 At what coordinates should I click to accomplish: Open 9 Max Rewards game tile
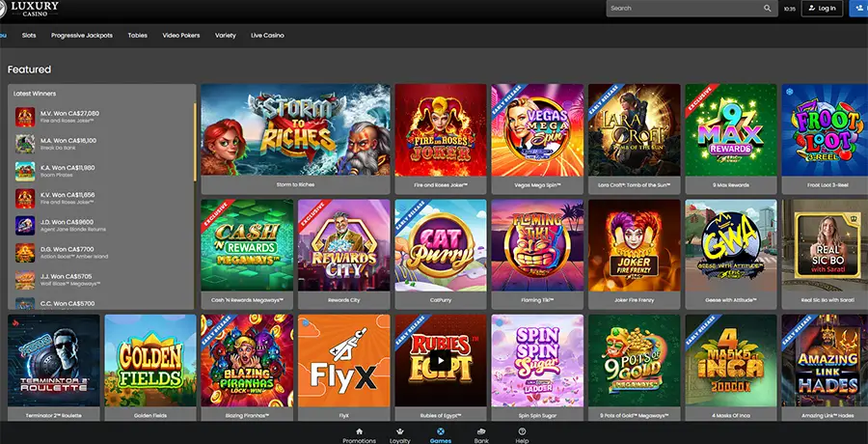pos(731,129)
